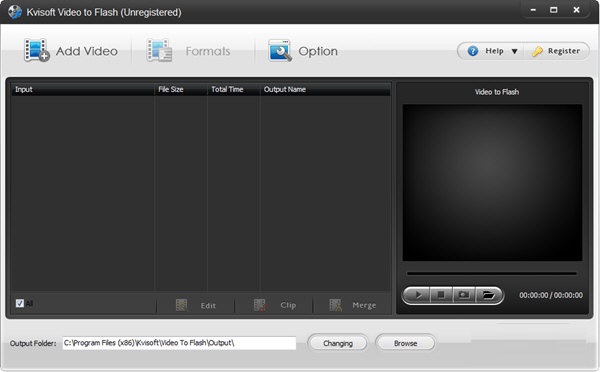600x372 pixels.
Task: Click the Help button text
Action: pyautogui.click(x=494, y=51)
